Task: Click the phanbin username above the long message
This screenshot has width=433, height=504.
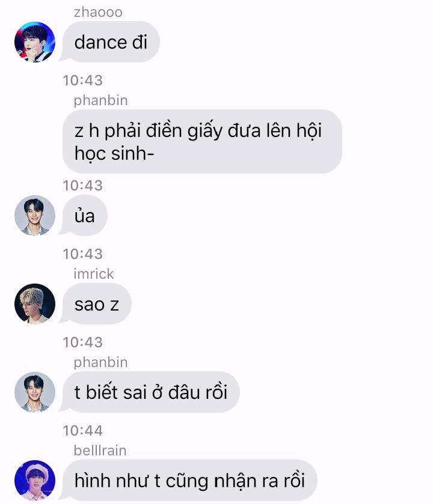Action: click(x=100, y=100)
